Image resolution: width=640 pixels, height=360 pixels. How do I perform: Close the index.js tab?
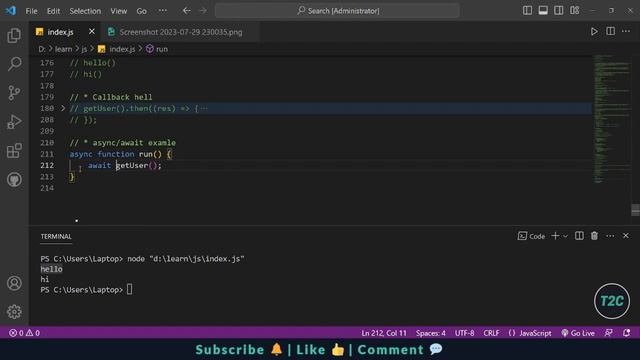(92, 31)
